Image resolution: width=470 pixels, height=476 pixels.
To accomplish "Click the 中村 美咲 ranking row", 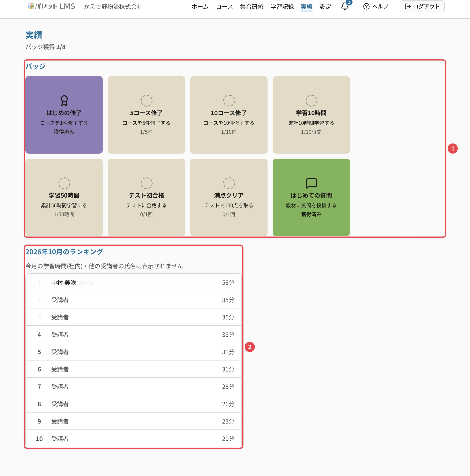I will 133,282.
